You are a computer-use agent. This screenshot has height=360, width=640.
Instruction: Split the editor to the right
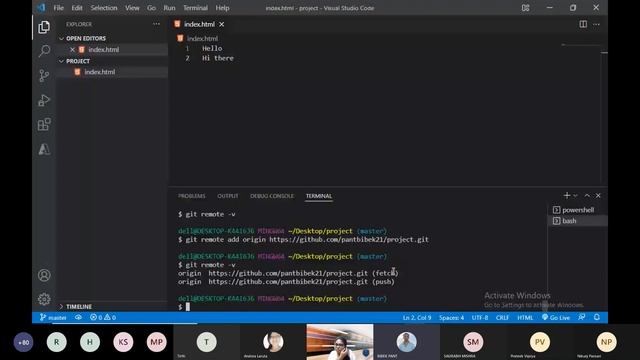pyautogui.click(x=583, y=24)
